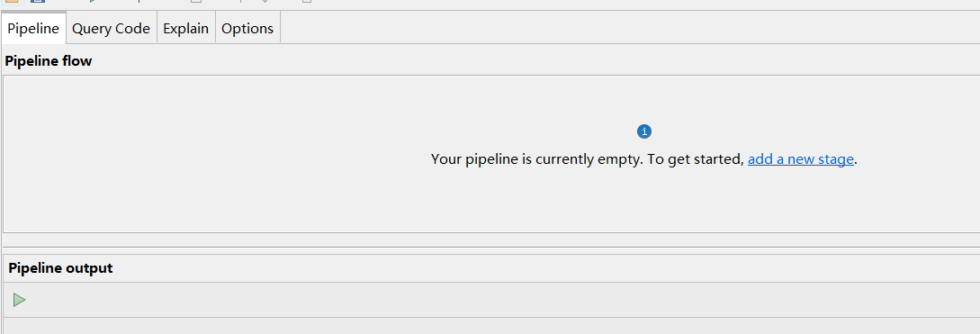This screenshot has width=980, height=334.
Task: Open the Query Code tab
Action: pyautogui.click(x=112, y=28)
